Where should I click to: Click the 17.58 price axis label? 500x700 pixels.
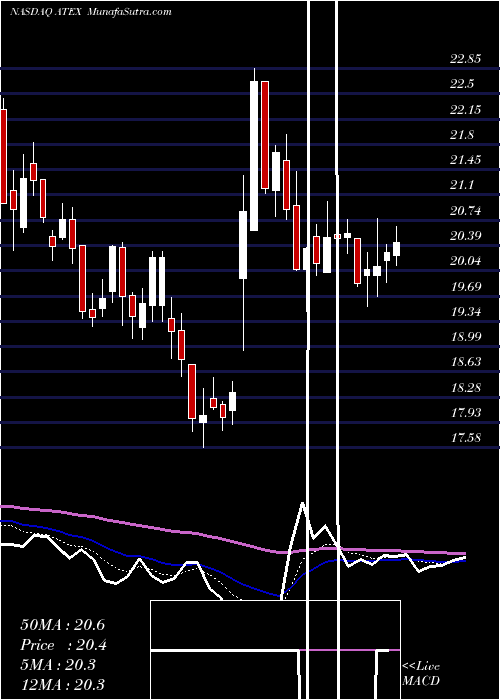coord(466,437)
